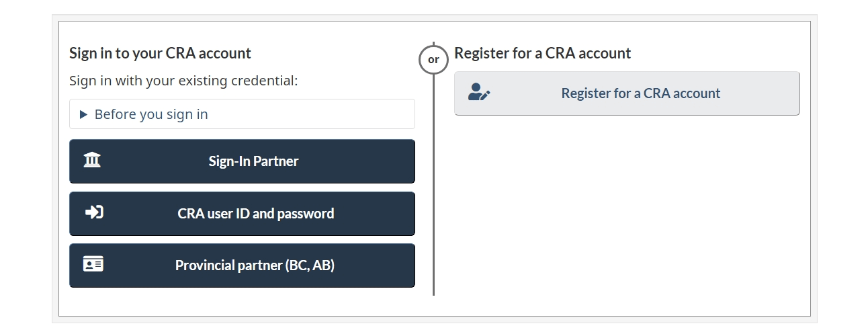This screenshot has width=868, height=334.
Task: Click the user-with-pencil icon on Register button
Action: click(x=479, y=93)
